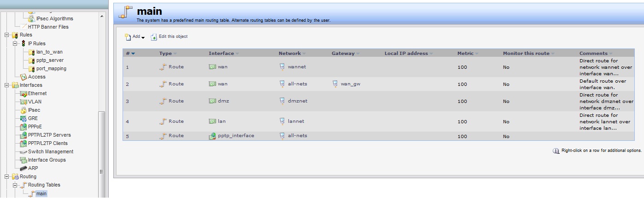Click the VLAN tree icon
Viewport: 644px width, 205px height.
click(23, 102)
